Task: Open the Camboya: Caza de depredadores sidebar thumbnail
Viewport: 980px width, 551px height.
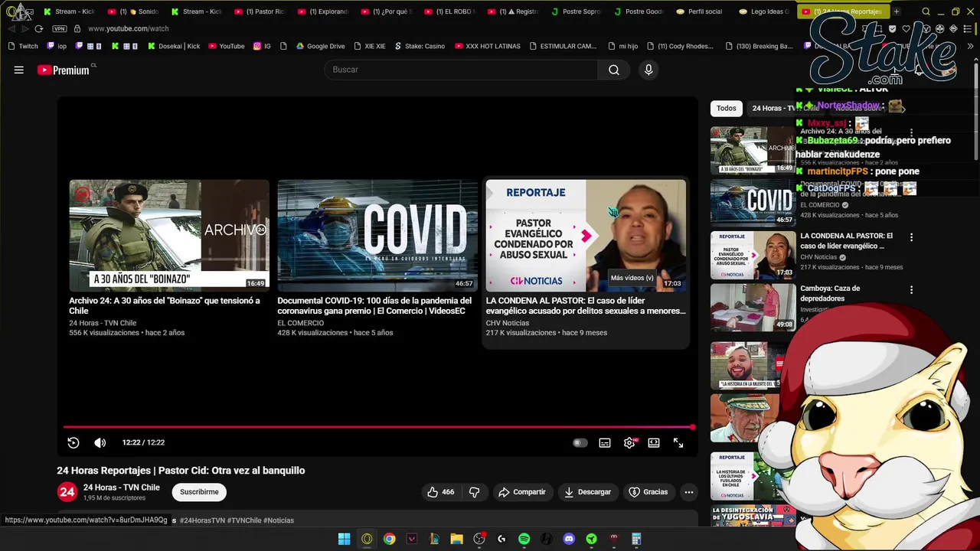Action: 753,308
